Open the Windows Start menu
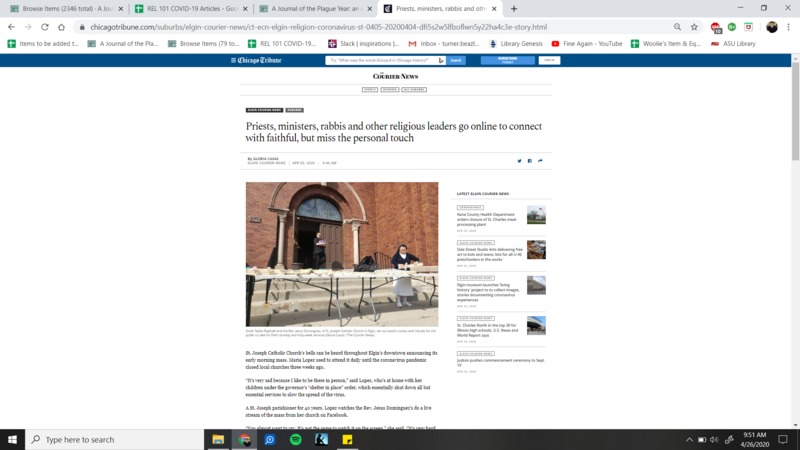This screenshot has height=450, width=800. click(12, 439)
